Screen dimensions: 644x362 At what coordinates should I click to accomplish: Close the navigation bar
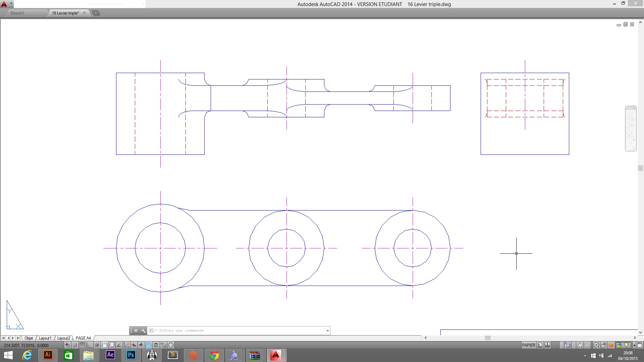pyautogui.click(x=634, y=108)
